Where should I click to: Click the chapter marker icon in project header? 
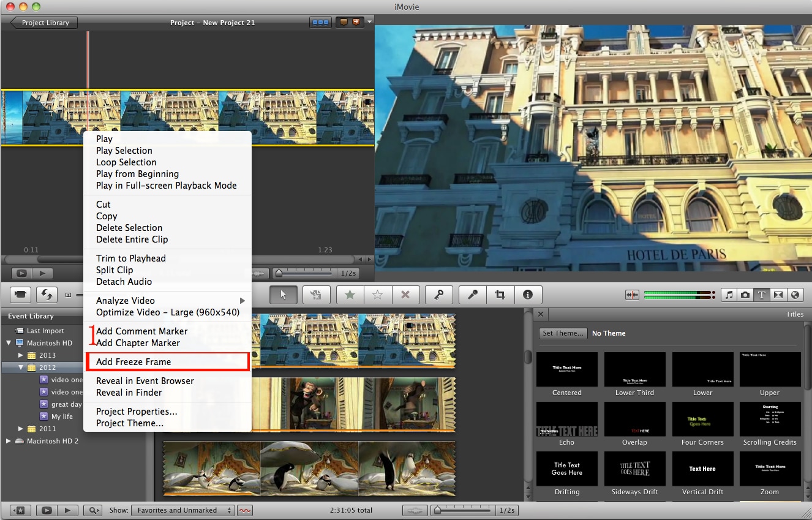356,23
